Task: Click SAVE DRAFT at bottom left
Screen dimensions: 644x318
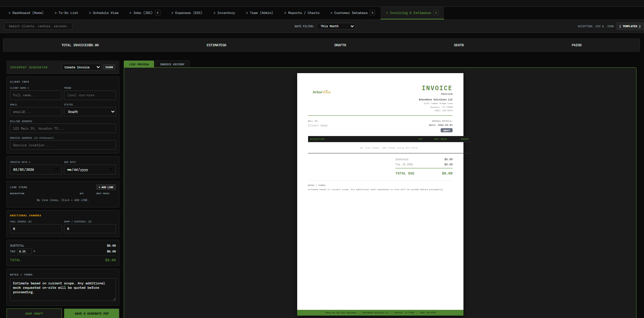Action: (34, 313)
